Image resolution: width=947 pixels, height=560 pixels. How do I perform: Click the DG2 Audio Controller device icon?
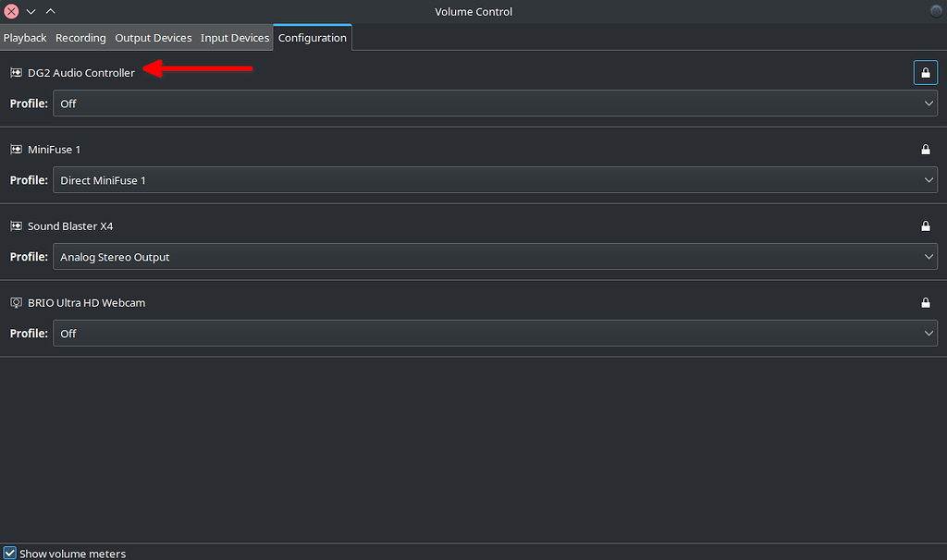pos(15,72)
